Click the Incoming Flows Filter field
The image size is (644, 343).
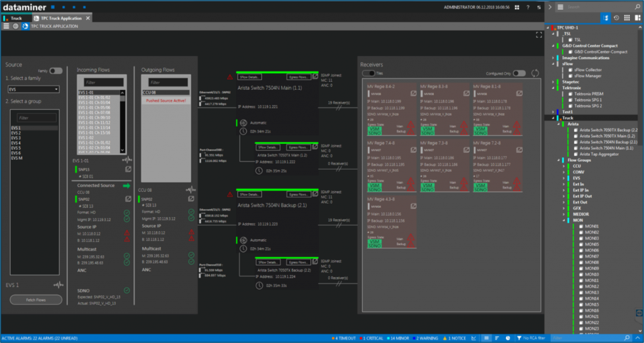click(x=104, y=82)
